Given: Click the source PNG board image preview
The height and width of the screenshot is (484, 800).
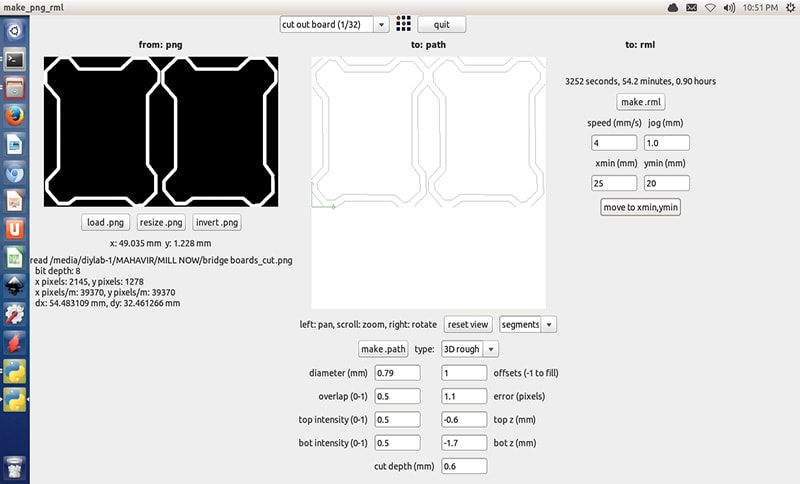Looking at the screenshot, I should coord(161,132).
